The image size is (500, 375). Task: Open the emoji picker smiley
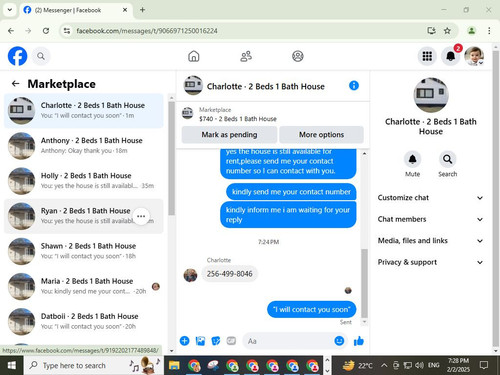click(339, 341)
